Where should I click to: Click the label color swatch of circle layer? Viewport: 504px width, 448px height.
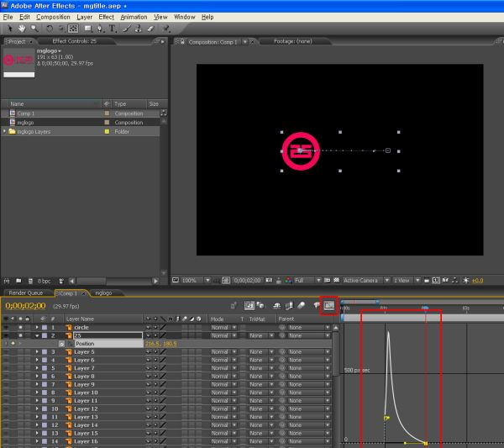45,328
